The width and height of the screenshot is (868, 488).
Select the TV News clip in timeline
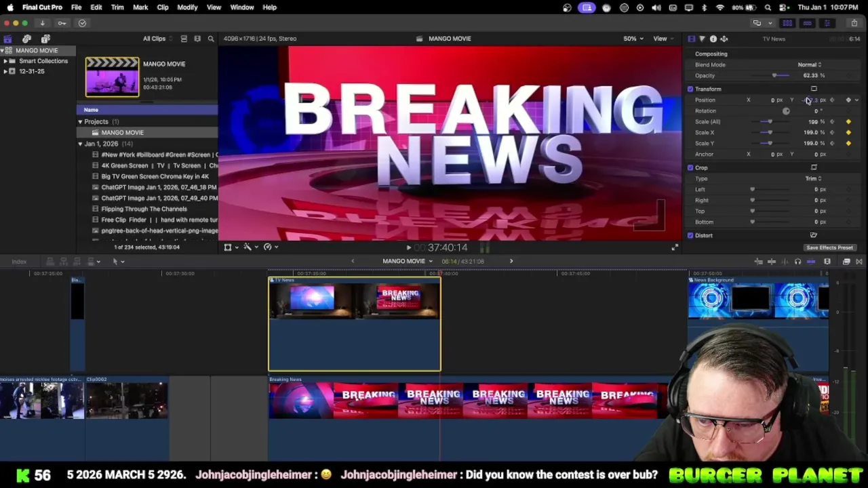pyautogui.click(x=354, y=324)
